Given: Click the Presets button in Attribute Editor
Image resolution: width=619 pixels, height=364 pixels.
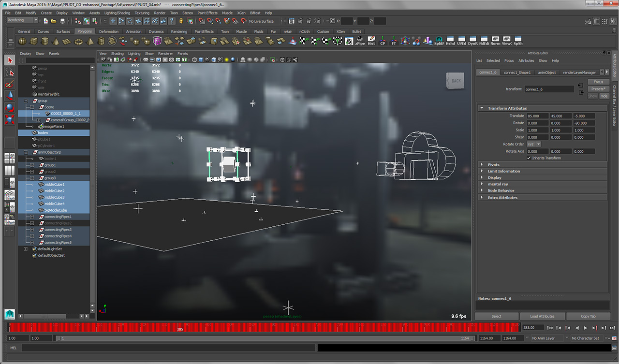Looking at the screenshot, I should 598,89.
